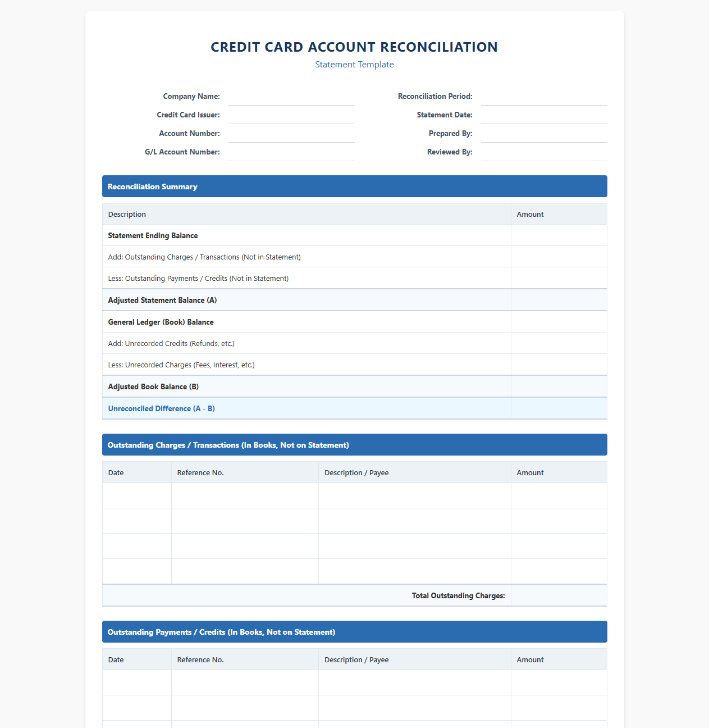The image size is (709, 728).
Task: Click Amount header in Reconciliation Summary table
Action: click(x=559, y=214)
